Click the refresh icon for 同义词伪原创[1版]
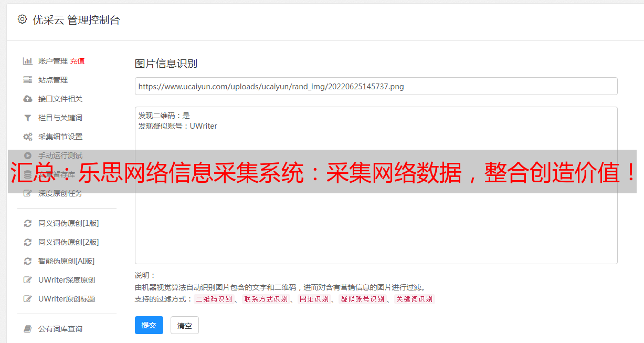The width and height of the screenshot is (644, 343). (28, 223)
